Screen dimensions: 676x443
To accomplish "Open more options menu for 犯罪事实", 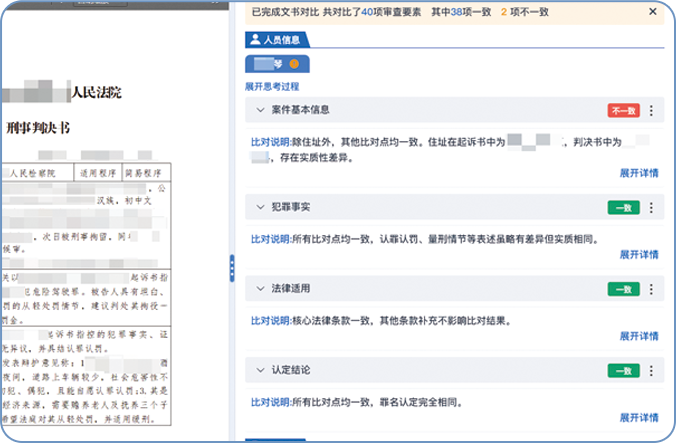I will (651, 208).
